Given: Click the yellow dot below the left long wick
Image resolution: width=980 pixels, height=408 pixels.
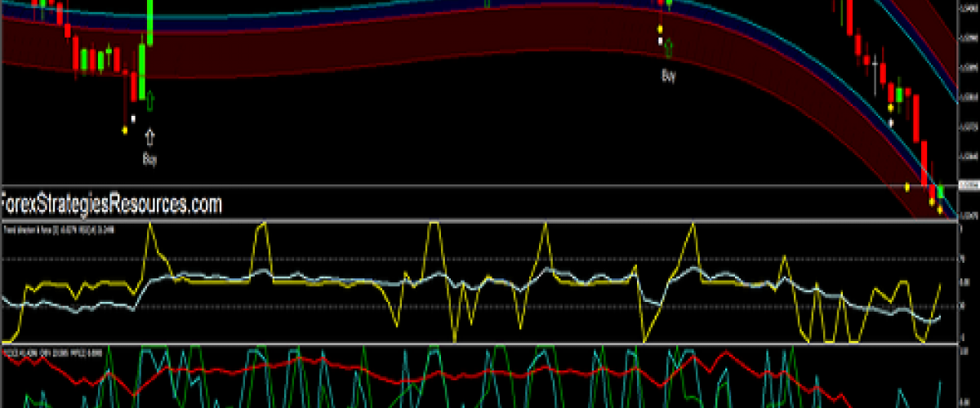Looking at the screenshot, I should [125, 129].
